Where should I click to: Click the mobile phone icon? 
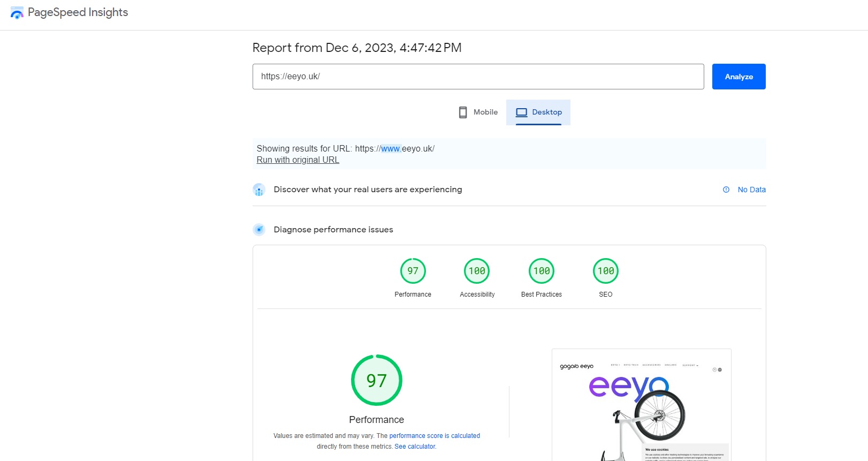tap(463, 112)
